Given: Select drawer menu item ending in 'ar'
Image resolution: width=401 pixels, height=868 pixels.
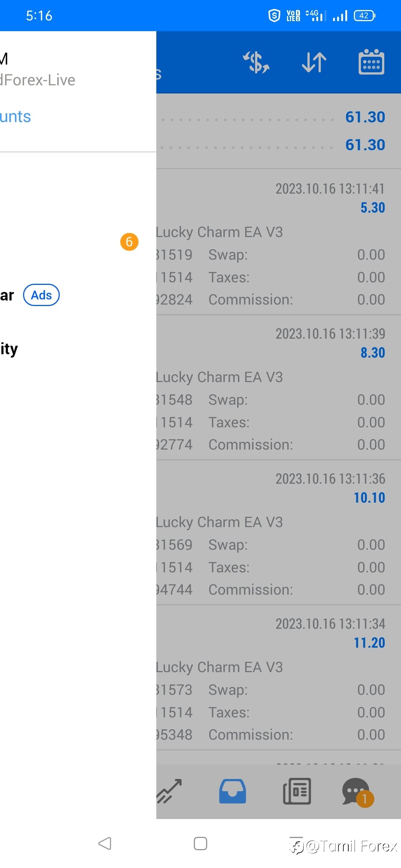Looking at the screenshot, I should click(x=7, y=295).
